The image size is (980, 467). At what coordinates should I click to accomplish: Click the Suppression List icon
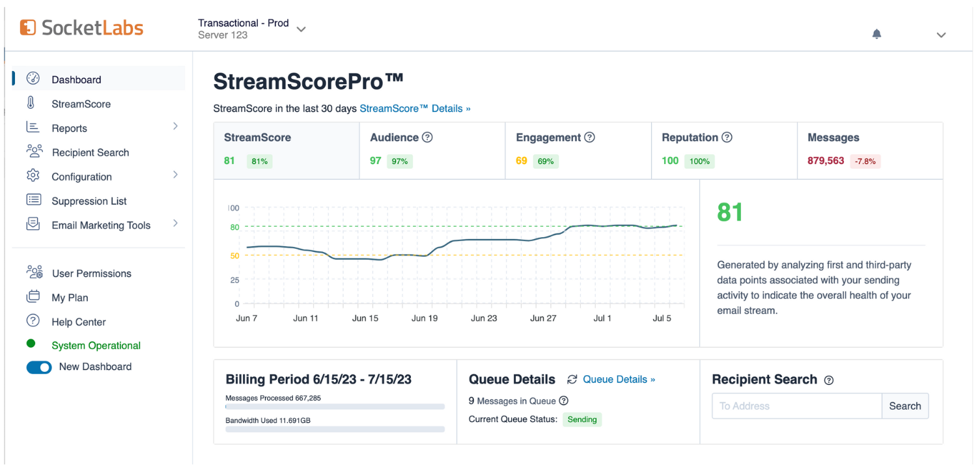33,200
